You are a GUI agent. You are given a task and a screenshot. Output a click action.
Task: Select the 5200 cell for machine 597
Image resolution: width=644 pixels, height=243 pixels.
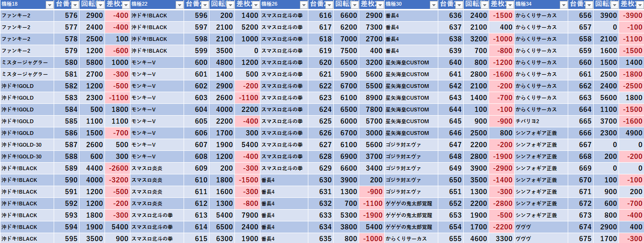[247, 27]
